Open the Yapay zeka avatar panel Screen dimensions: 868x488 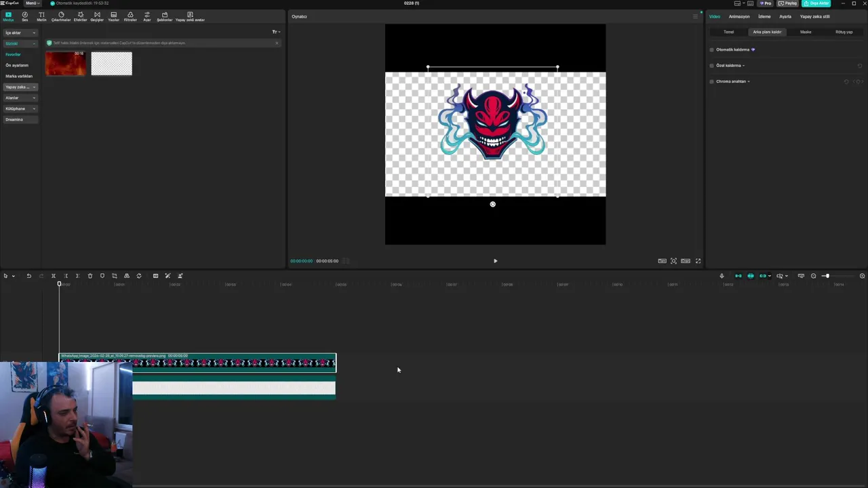pos(190,16)
